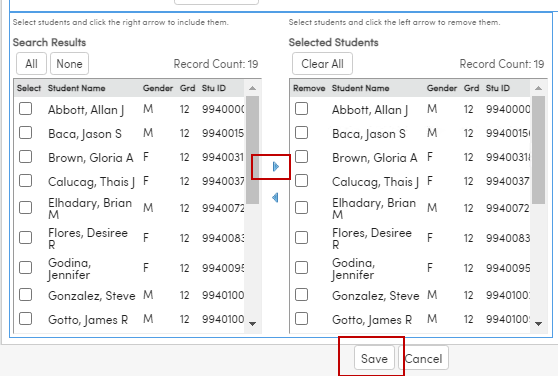Viewport: 558px width, 376px height.
Task: Check Abbott, Allan J in Search Results
Action: [26, 109]
